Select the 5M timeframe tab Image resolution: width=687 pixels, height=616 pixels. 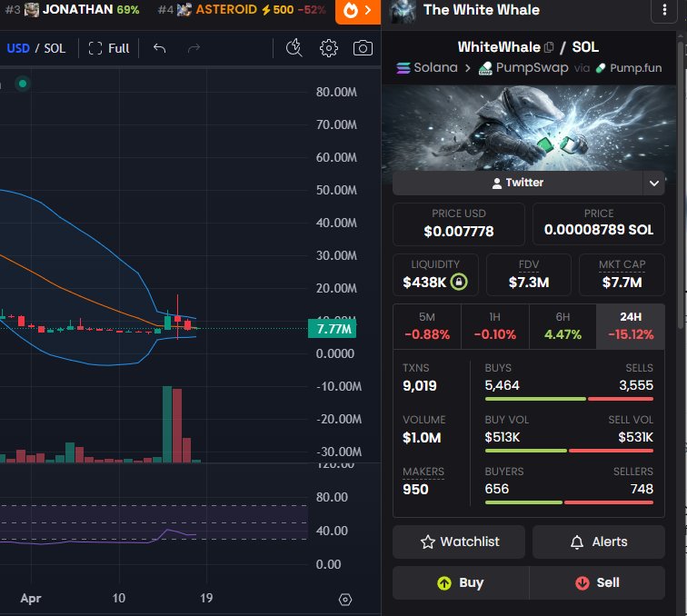click(x=427, y=326)
